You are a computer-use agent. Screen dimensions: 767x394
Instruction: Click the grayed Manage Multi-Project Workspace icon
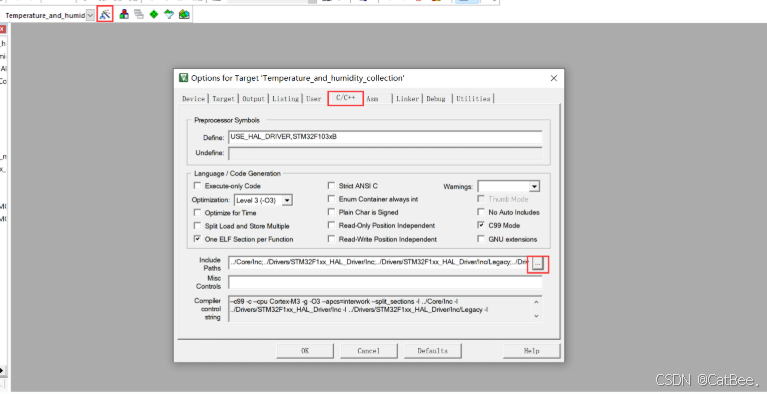click(x=139, y=15)
